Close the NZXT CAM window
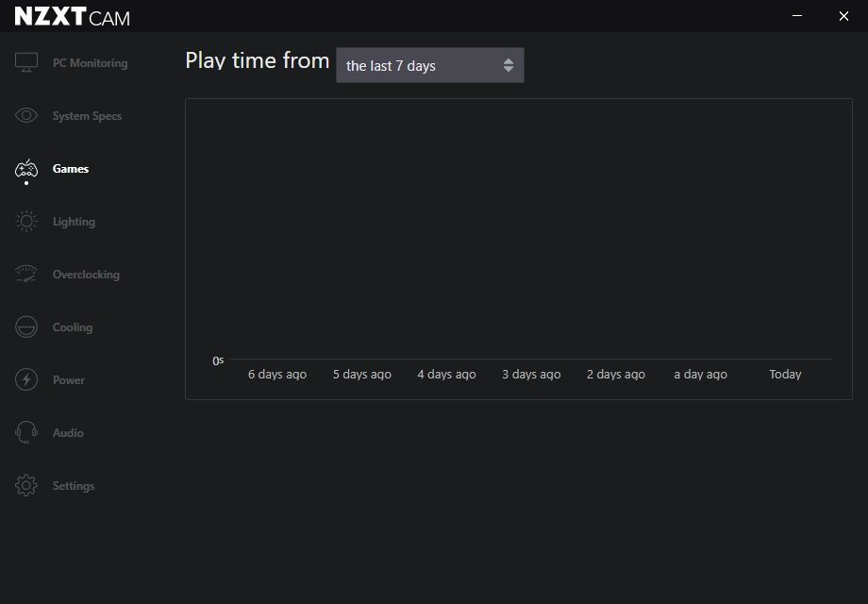The width and height of the screenshot is (868, 604). (x=843, y=16)
